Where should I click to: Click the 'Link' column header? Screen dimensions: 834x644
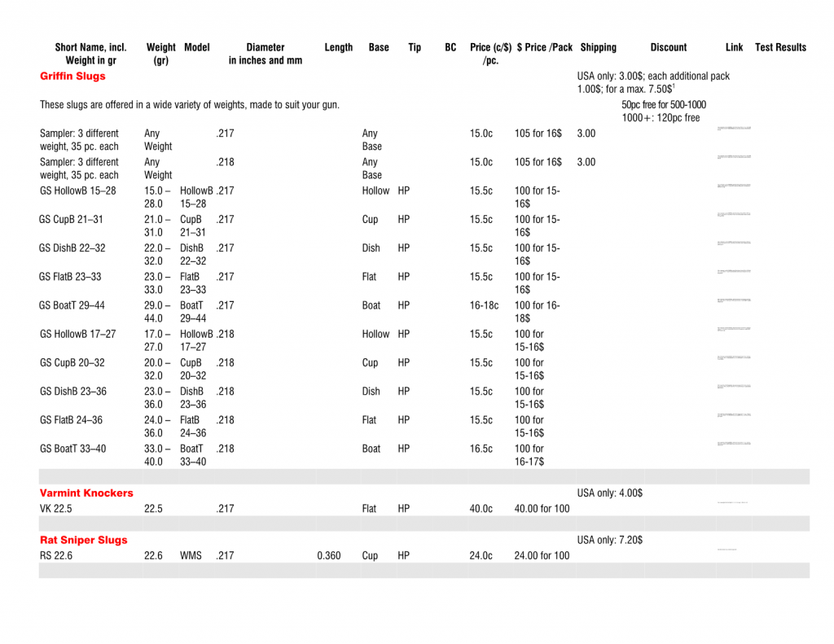[x=734, y=47]
